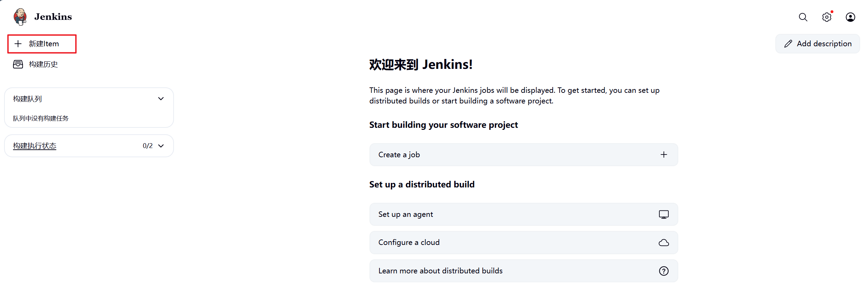Click the 队列中没有构建任务 text
The width and height of the screenshot is (868, 296).
tap(41, 118)
